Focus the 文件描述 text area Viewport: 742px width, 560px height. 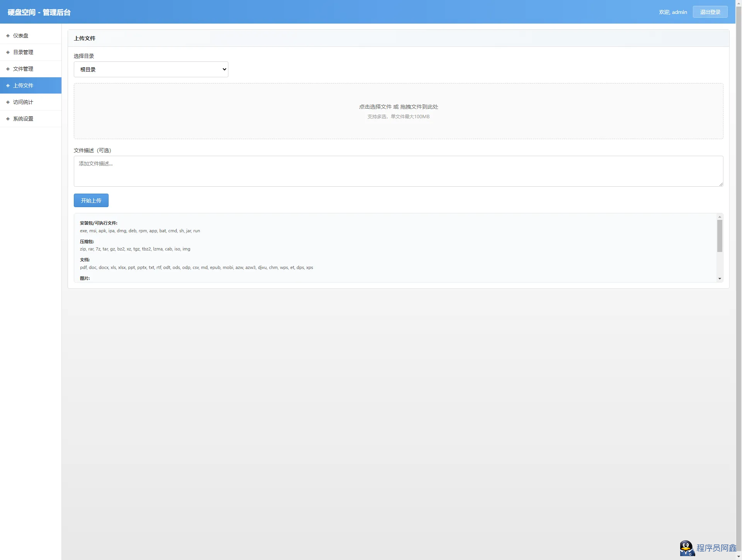click(x=398, y=171)
